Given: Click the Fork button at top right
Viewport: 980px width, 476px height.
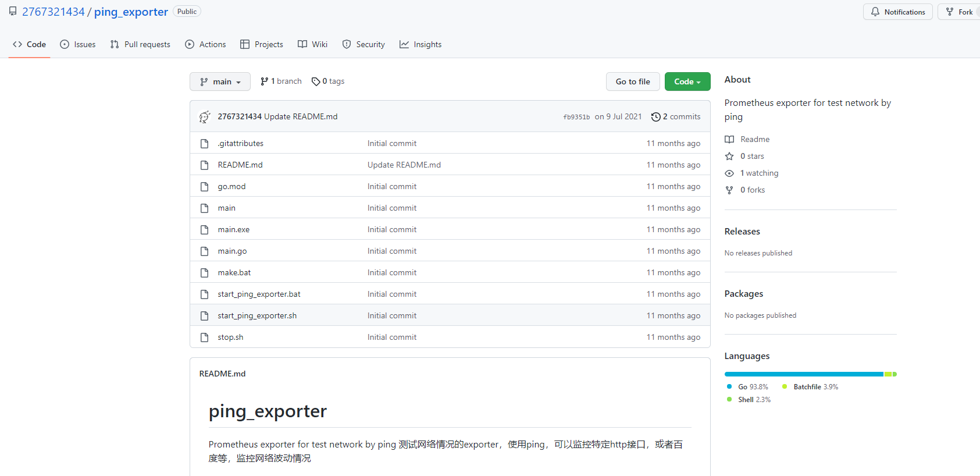Looking at the screenshot, I should click(960, 12).
